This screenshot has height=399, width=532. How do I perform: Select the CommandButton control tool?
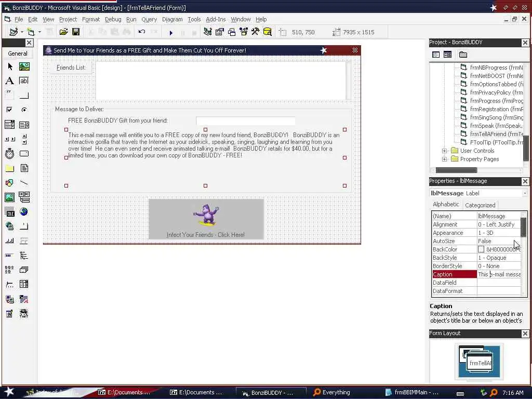24,96
